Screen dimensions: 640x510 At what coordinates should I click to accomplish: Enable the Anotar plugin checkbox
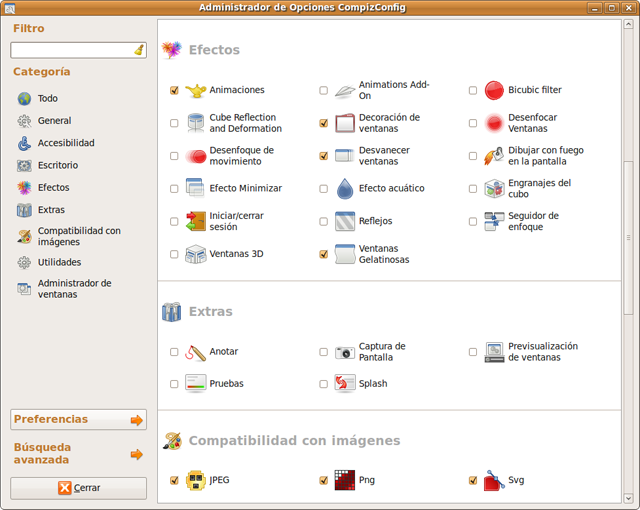click(174, 352)
